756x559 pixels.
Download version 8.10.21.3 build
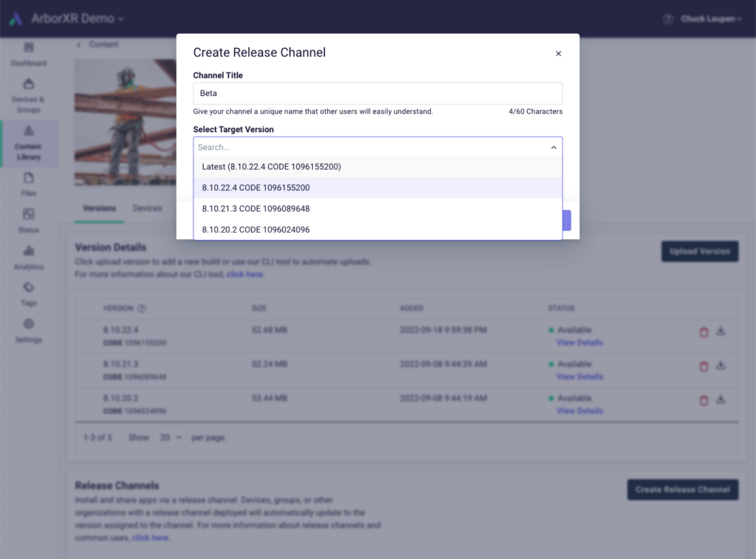[721, 366]
